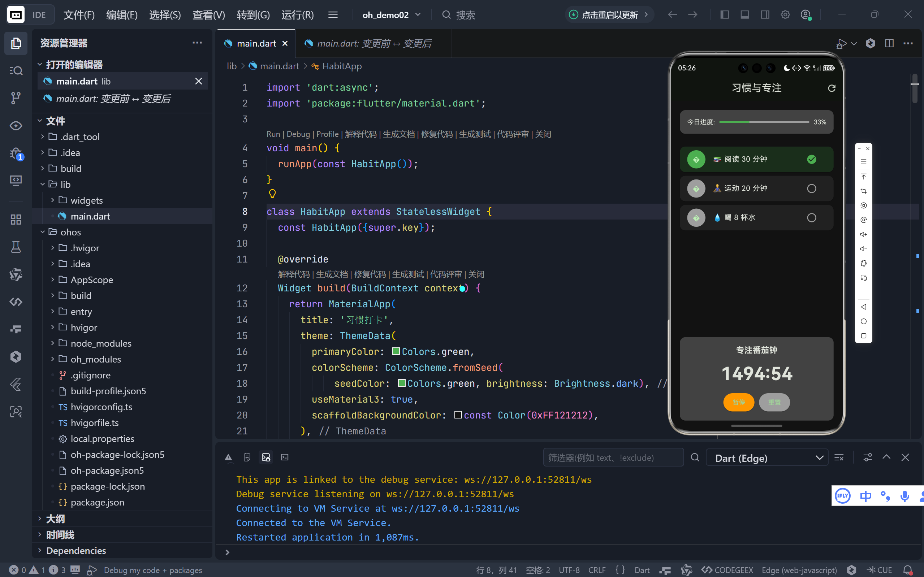The width and height of the screenshot is (924, 577).
Task: Open the Extensions view in activity bar
Action: [16, 220]
